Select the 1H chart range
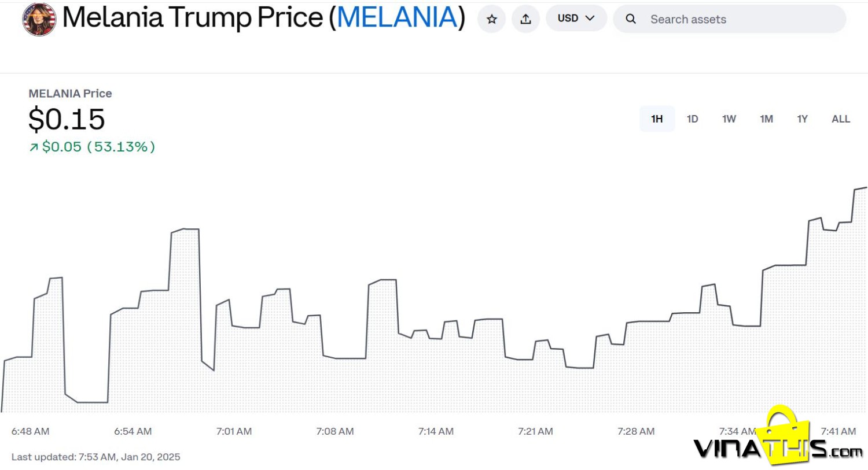Viewport: 868px width, 470px height. 657,119
